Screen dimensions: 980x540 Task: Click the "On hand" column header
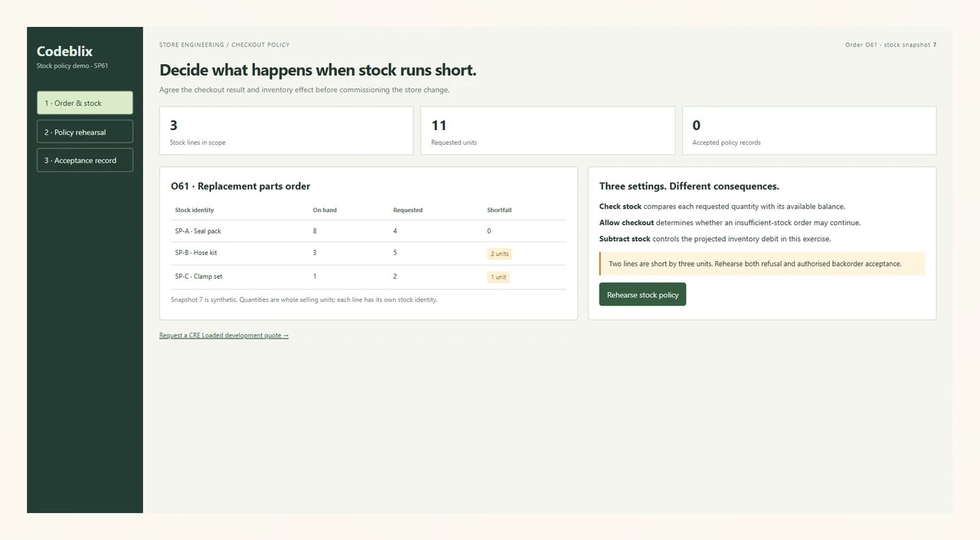pos(325,210)
